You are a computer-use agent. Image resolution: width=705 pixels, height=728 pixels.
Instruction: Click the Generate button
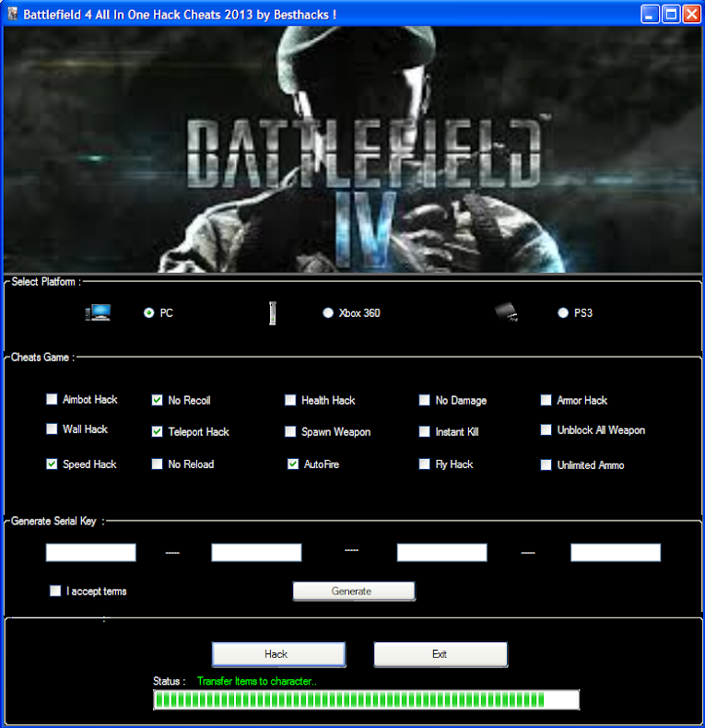354,591
